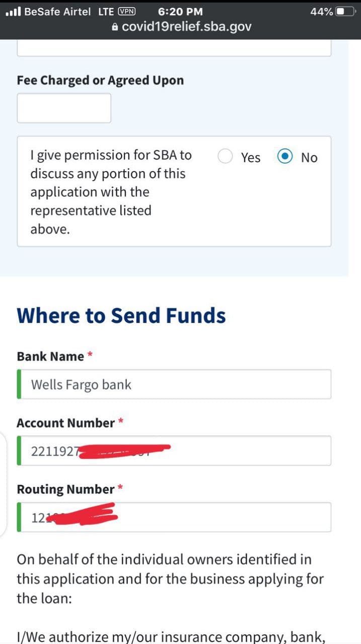Tap the LTE network indicator
This screenshot has width=361, height=644.
click(106, 11)
